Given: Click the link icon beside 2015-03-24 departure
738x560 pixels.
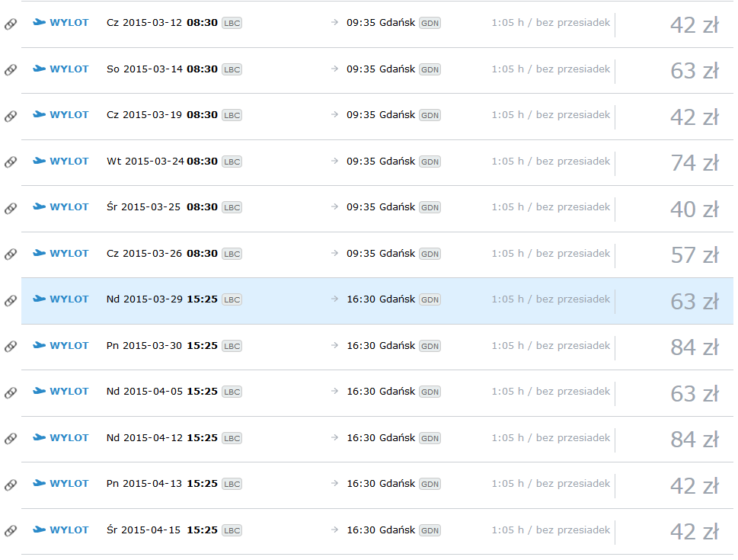Looking at the screenshot, I should [11, 162].
